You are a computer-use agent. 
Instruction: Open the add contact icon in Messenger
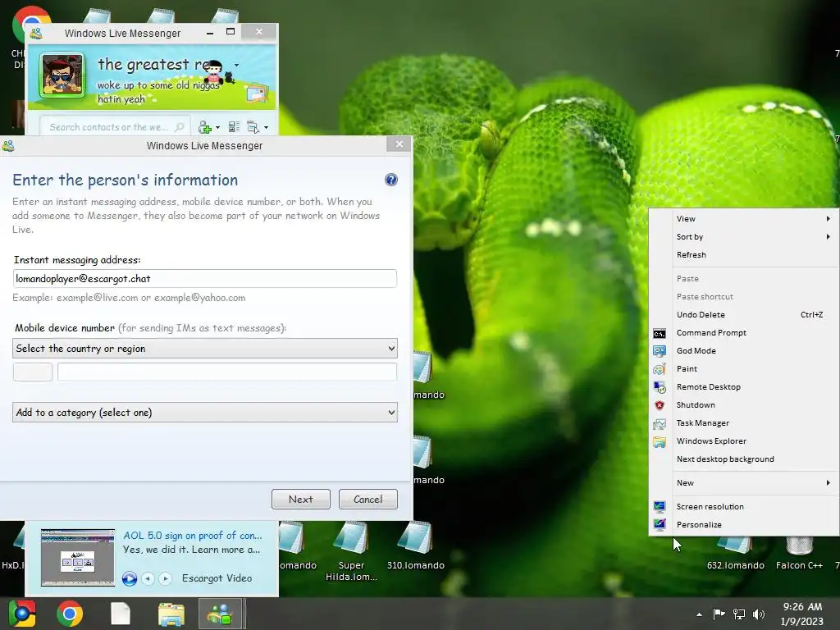[x=205, y=127]
